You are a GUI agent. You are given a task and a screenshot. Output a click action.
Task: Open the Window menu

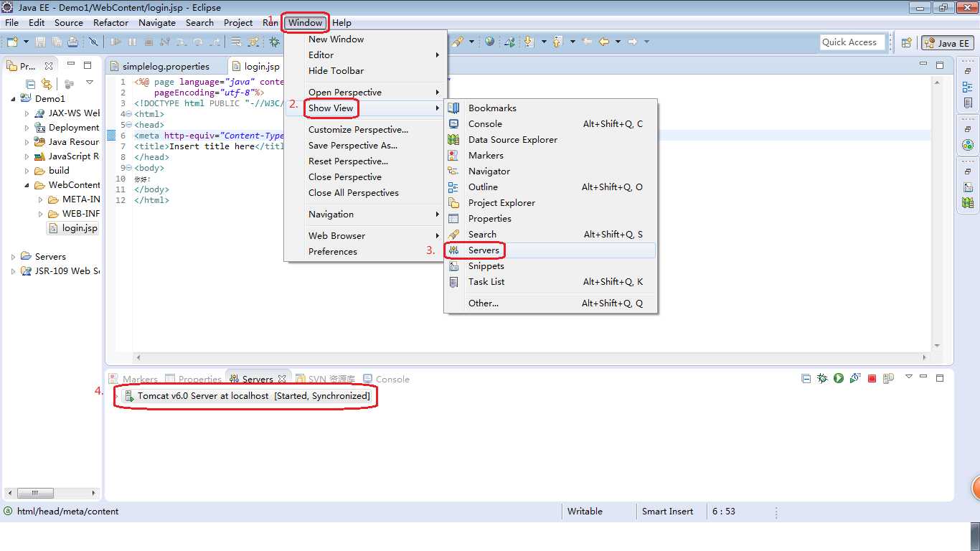click(x=306, y=22)
